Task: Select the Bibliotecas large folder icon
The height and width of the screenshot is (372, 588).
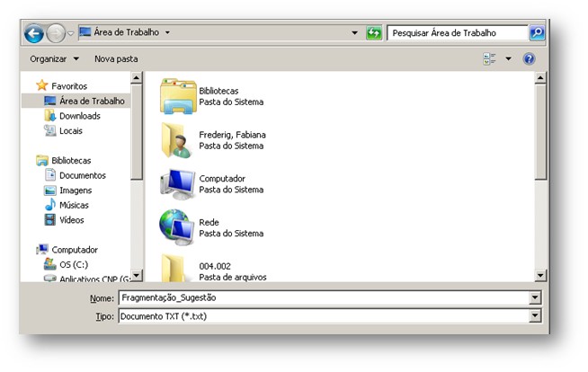Action: [x=178, y=96]
